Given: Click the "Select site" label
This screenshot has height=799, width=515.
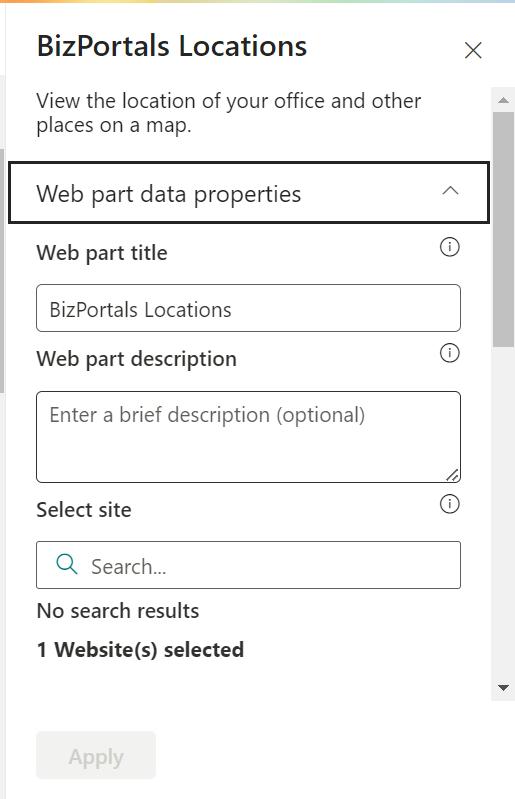Looking at the screenshot, I should [84, 510].
